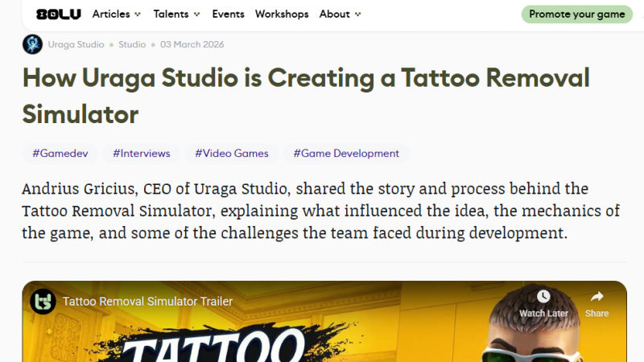Image resolution: width=644 pixels, height=362 pixels.
Task: Select the 03 March 2026 date text
Action: pos(192,44)
